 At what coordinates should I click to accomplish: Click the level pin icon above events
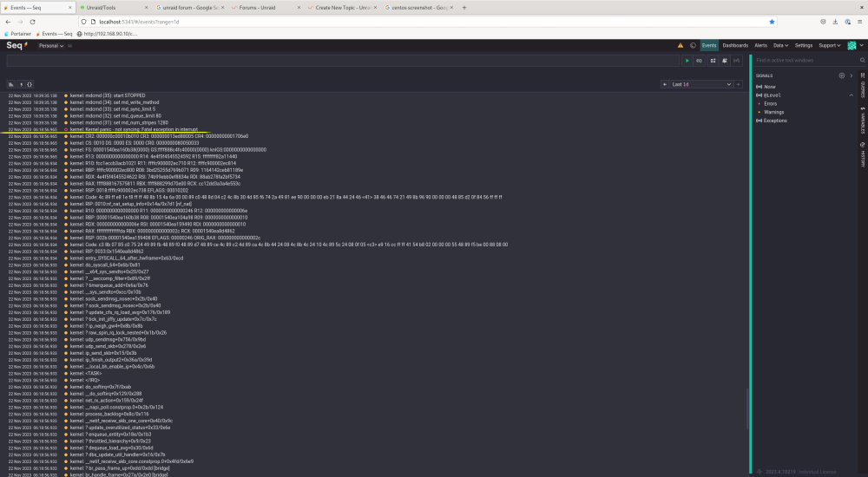coord(21,84)
